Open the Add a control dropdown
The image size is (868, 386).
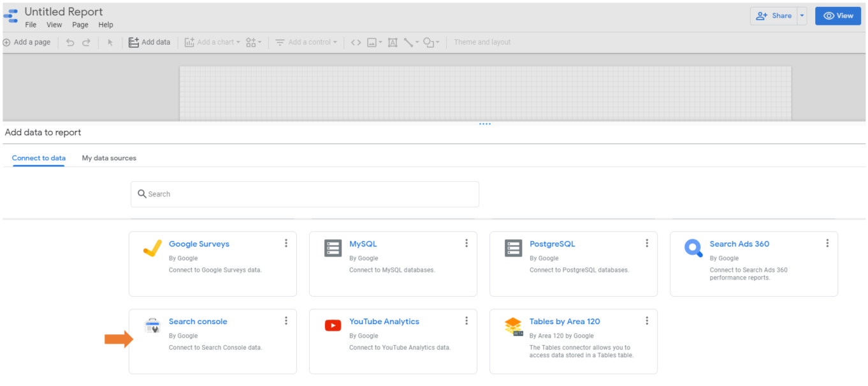(307, 43)
